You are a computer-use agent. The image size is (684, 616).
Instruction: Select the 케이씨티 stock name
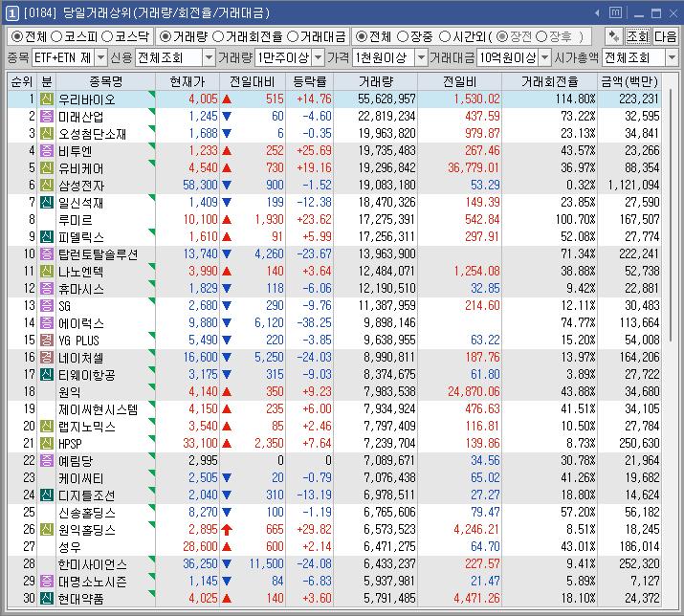click(80, 477)
